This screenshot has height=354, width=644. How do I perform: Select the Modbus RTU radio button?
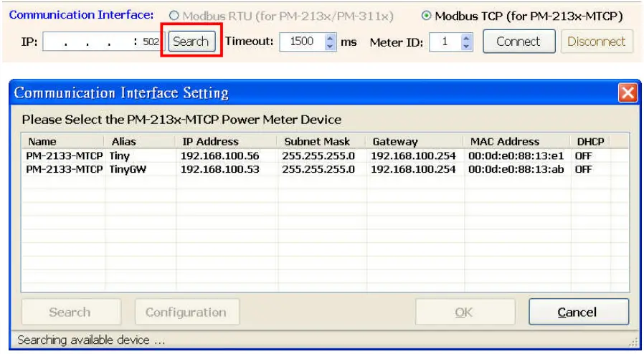(174, 16)
